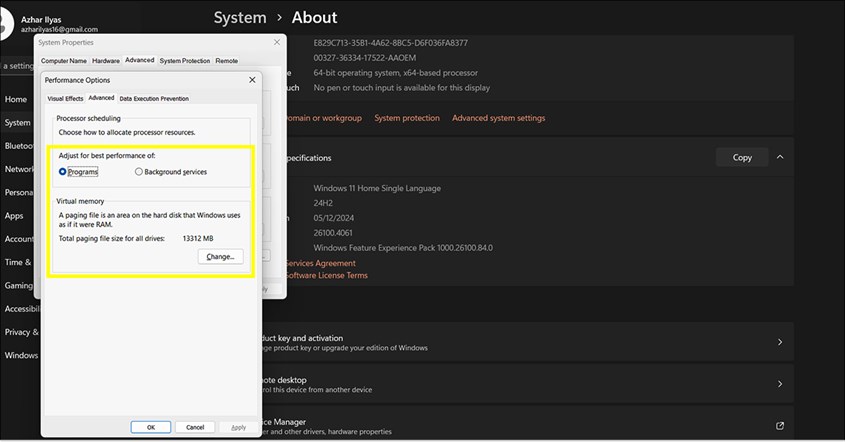Viewport: 845px width, 442px height.
Task: Open Device Manager external link icon
Action: (x=780, y=427)
